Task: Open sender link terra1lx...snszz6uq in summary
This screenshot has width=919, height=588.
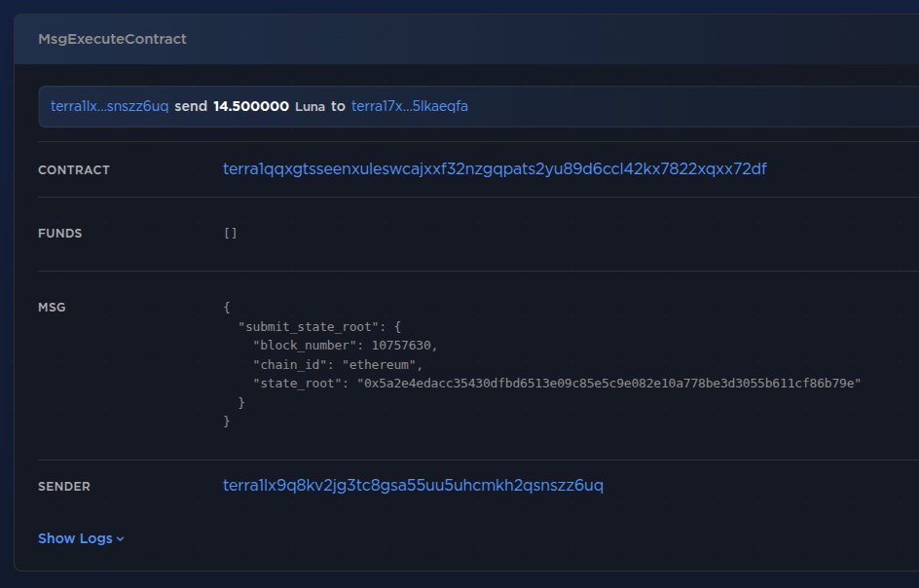Action: pyautogui.click(x=110, y=106)
